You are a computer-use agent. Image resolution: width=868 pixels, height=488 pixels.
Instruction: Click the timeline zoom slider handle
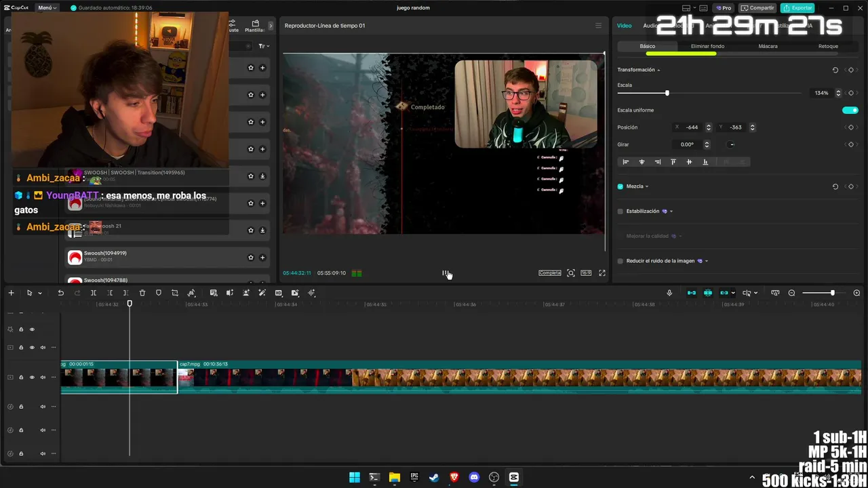[832, 293]
